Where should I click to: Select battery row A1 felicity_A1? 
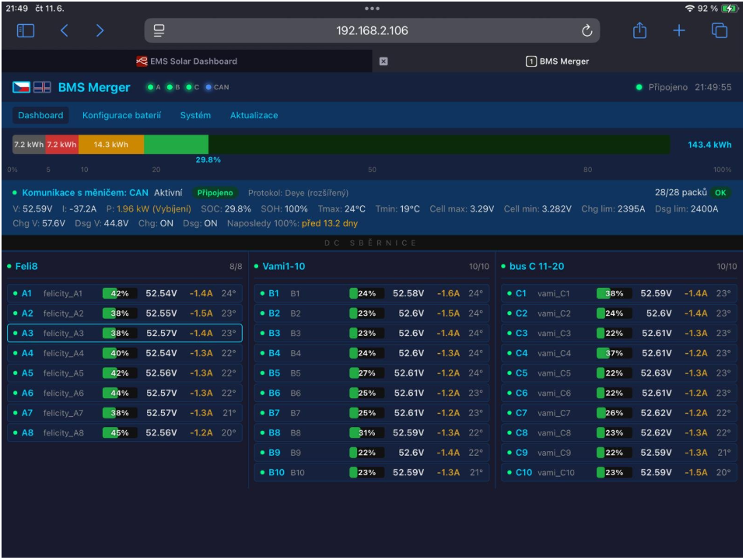124,293
